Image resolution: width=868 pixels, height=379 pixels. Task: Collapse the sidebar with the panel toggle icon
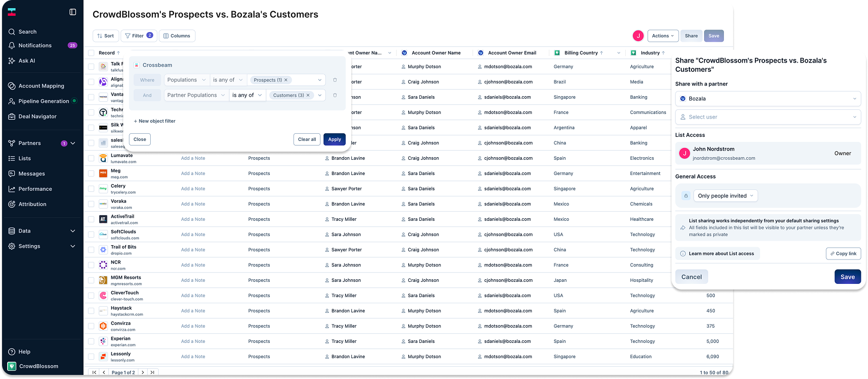coord(73,12)
